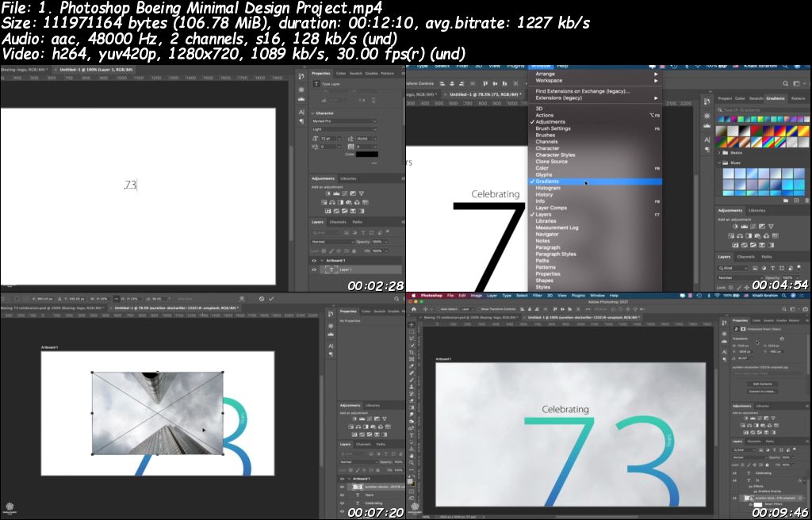Select the Eyedropper tool in the 09:46 frame
Image resolution: width=812 pixels, height=520 pixels.
[412, 365]
